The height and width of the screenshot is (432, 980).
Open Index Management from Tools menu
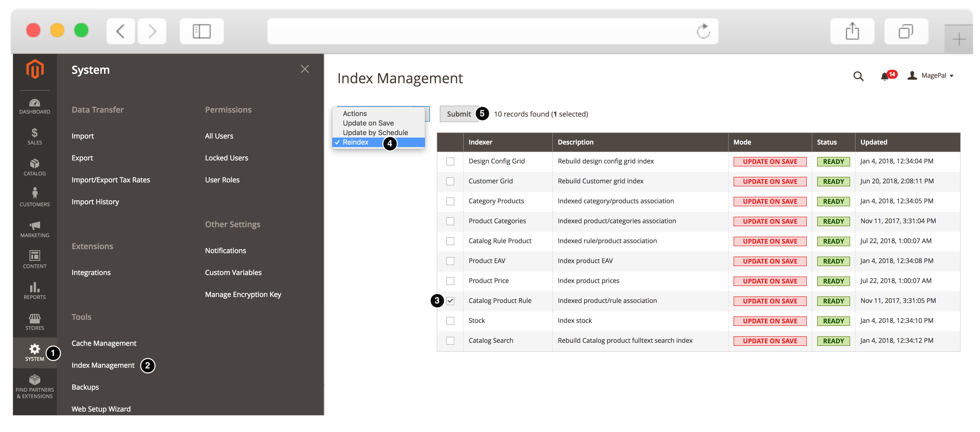(x=103, y=364)
